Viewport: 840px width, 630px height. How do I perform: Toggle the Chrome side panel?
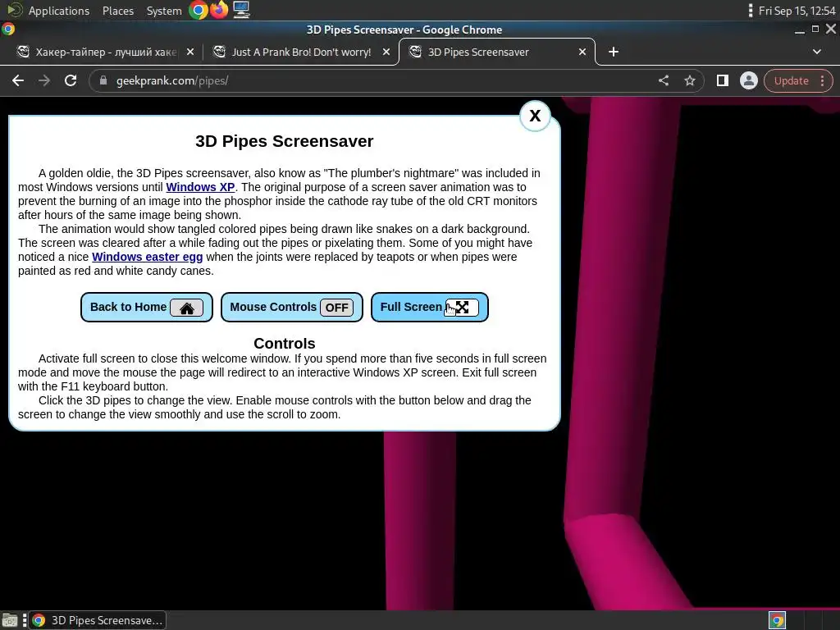click(x=723, y=81)
